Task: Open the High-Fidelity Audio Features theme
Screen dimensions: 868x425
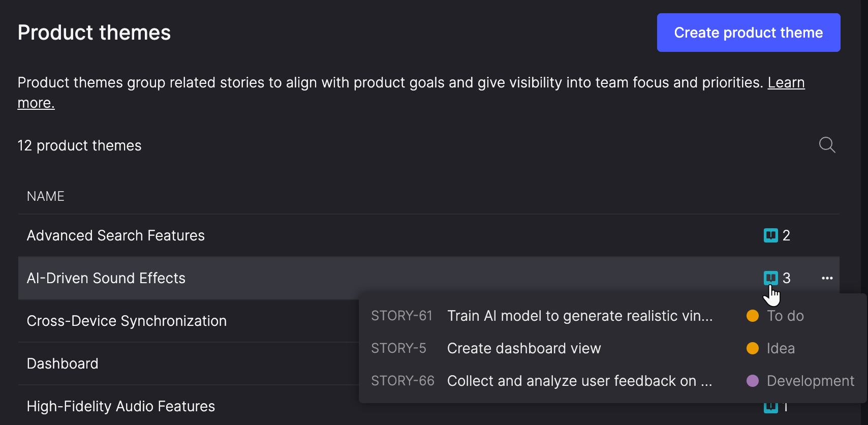Action: tap(121, 406)
